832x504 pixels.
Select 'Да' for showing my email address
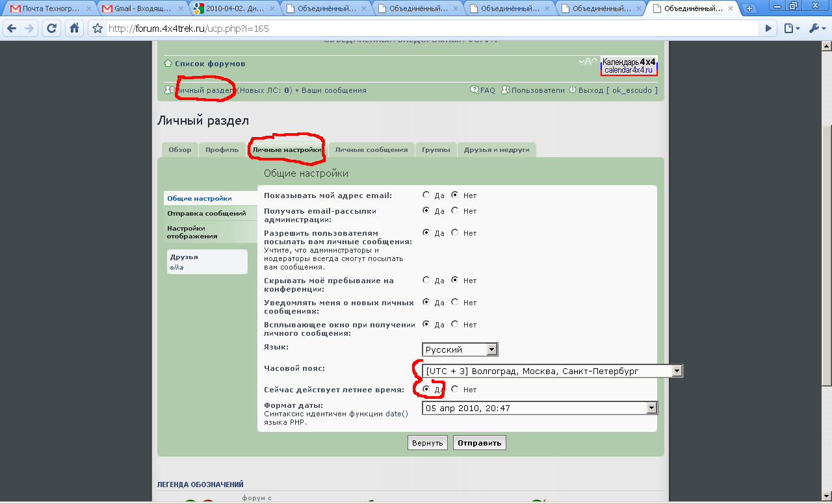coord(426,195)
